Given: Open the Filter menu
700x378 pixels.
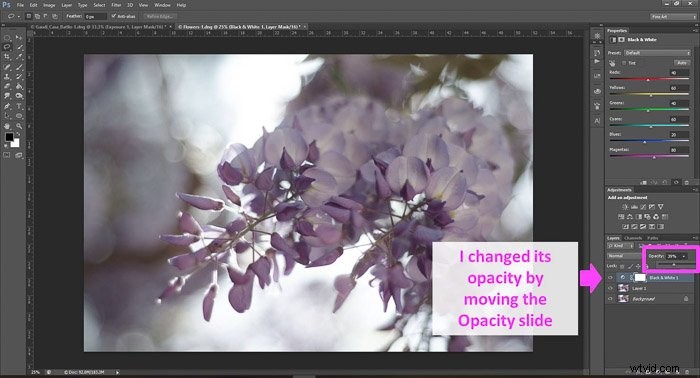Looking at the screenshot, I should (x=116, y=5).
